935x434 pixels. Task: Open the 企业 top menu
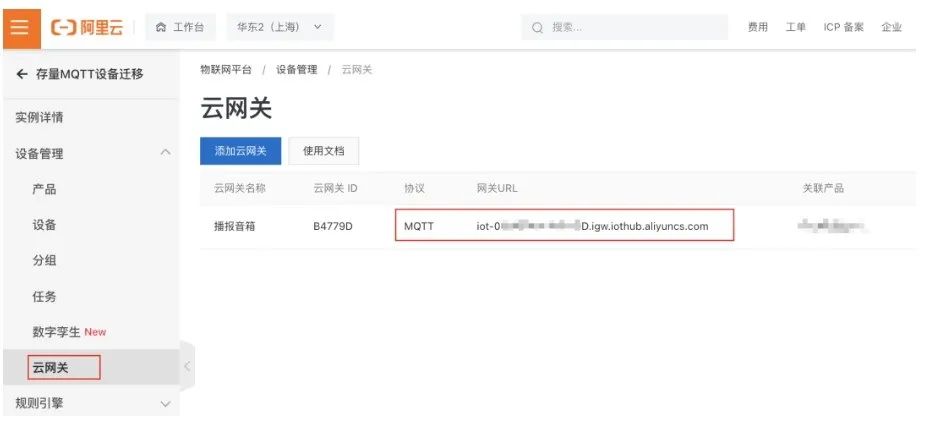pyautogui.click(x=891, y=27)
